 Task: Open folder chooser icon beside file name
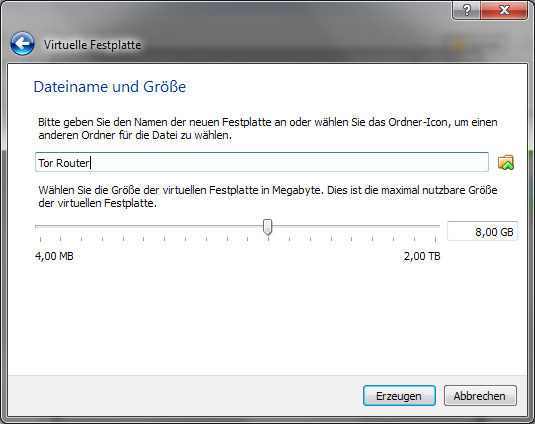coord(506,162)
